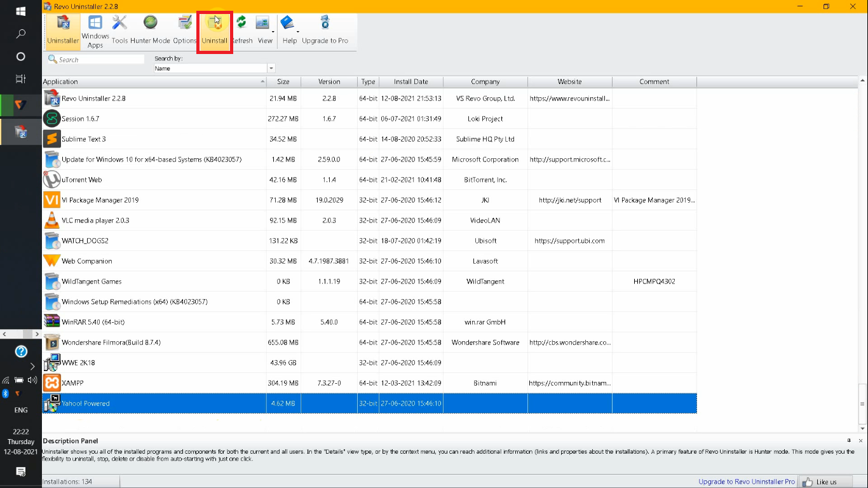Viewport: 868px width, 488px height.
Task: Sort by the Website column header
Action: click(x=570, y=81)
